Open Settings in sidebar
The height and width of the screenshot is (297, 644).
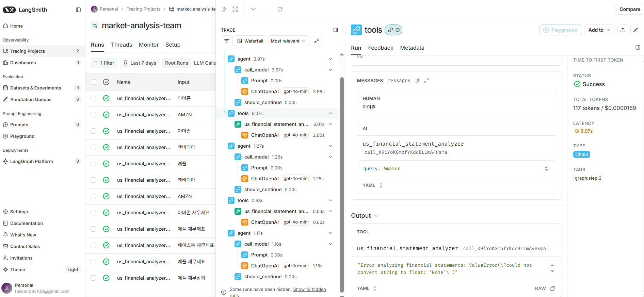[x=19, y=212]
